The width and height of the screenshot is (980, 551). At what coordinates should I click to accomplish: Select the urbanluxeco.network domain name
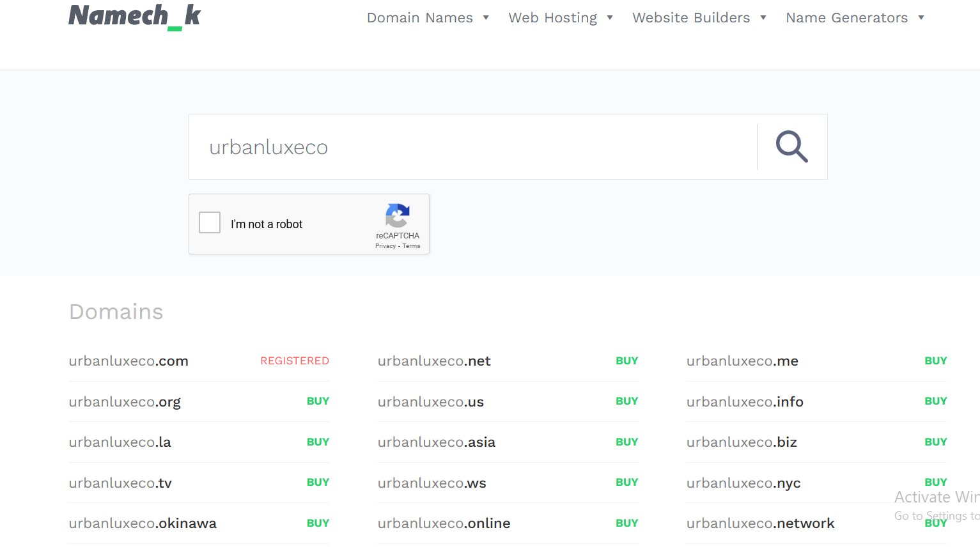pyautogui.click(x=760, y=524)
